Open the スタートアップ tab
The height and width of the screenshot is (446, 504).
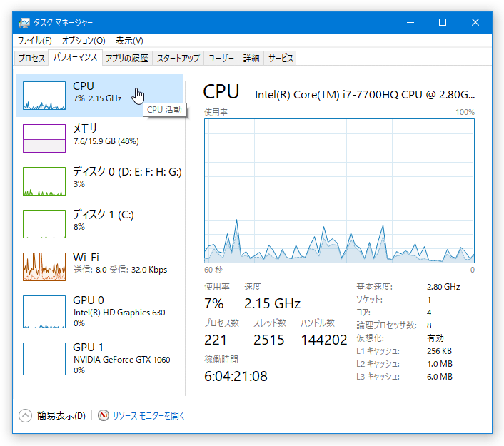pos(178,59)
